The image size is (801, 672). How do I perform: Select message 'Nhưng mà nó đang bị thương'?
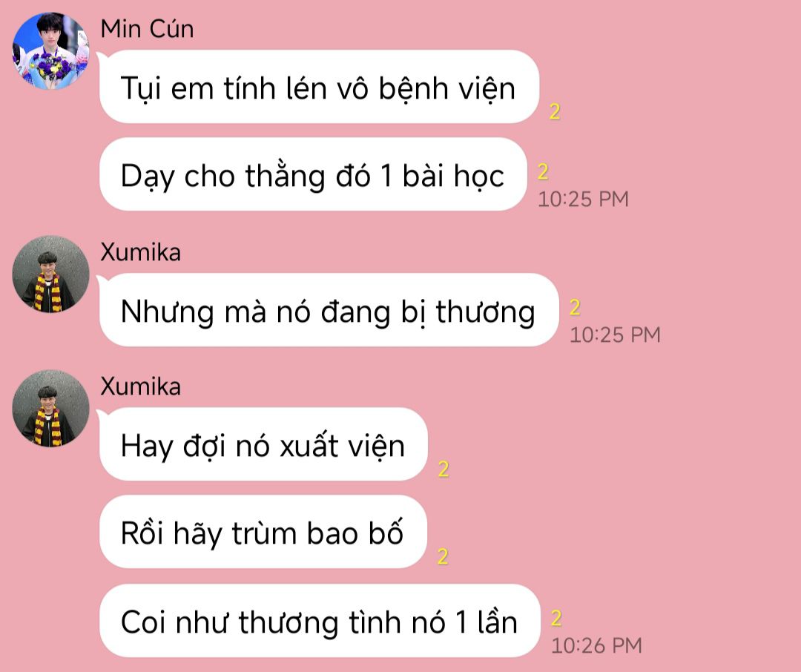[x=329, y=310]
